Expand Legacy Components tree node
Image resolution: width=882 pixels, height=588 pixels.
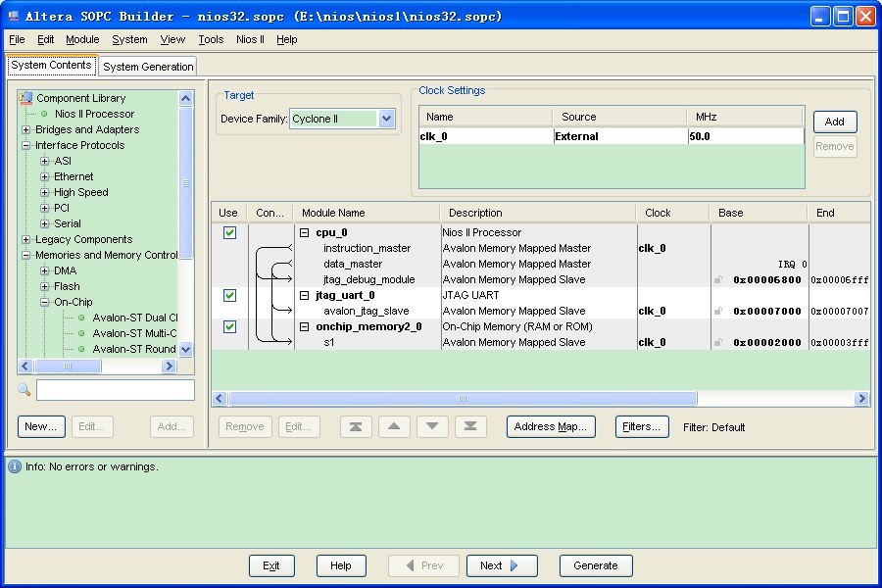pyautogui.click(x=25, y=240)
